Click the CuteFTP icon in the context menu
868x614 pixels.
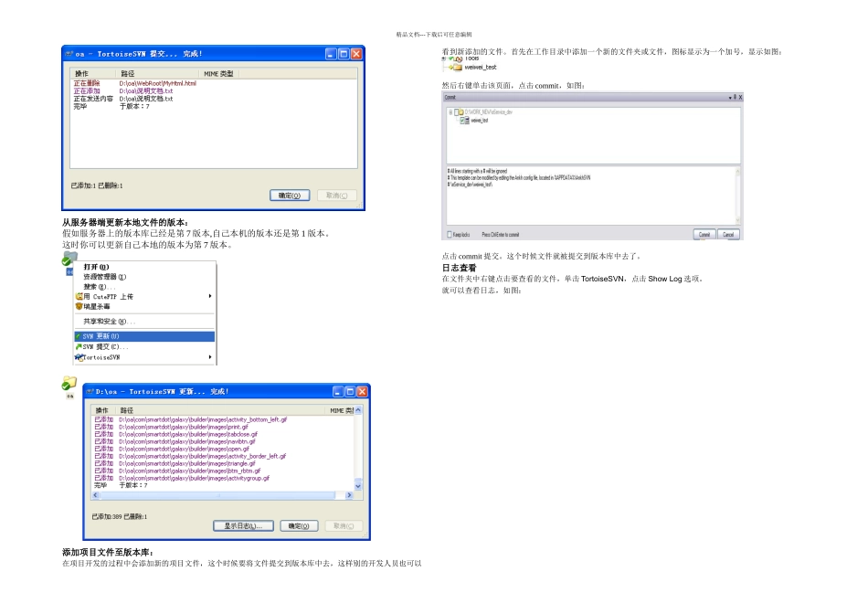pyautogui.click(x=79, y=297)
